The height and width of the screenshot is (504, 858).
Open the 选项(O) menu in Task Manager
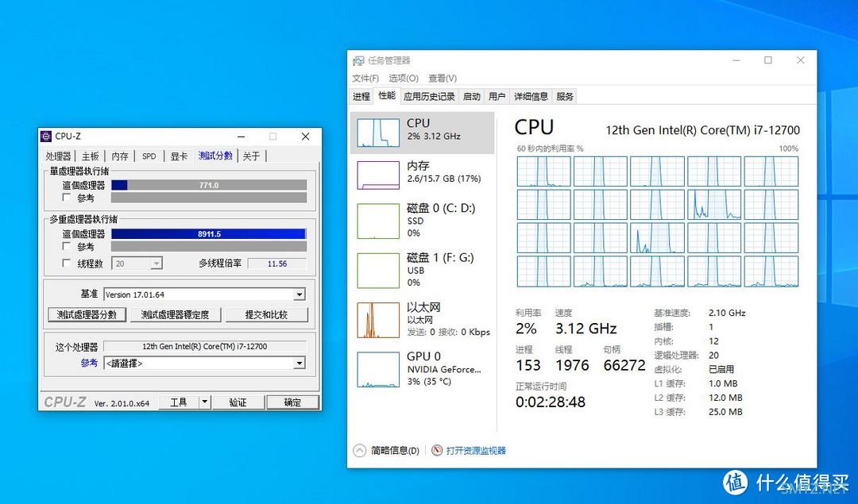coord(404,78)
